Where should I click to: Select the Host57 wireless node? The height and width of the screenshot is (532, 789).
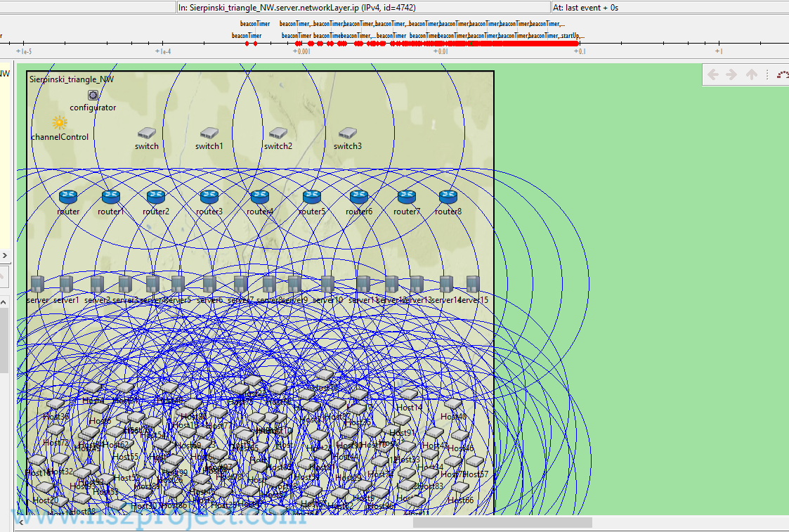475,462
